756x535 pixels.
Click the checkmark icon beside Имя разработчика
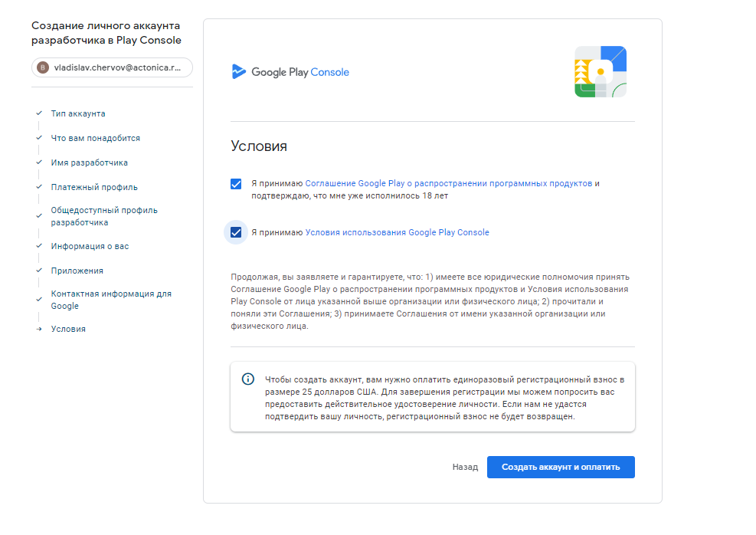coord(38,162)
